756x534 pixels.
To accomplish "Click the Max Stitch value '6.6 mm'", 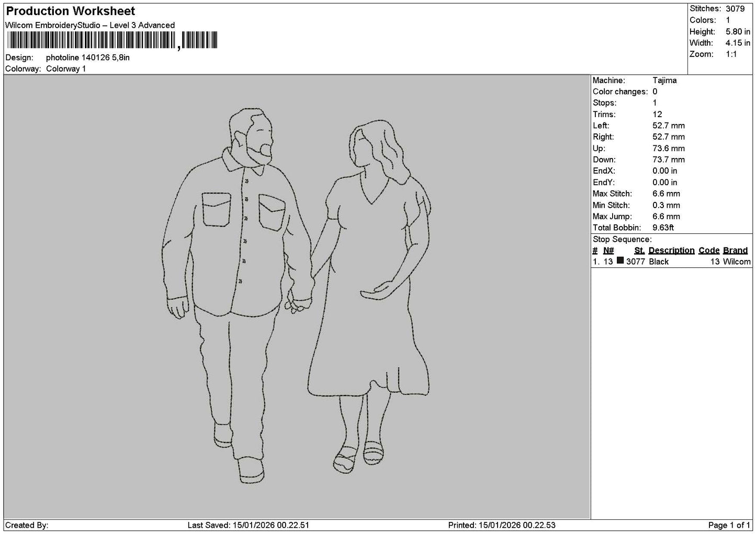I will [x=666, y=194].
